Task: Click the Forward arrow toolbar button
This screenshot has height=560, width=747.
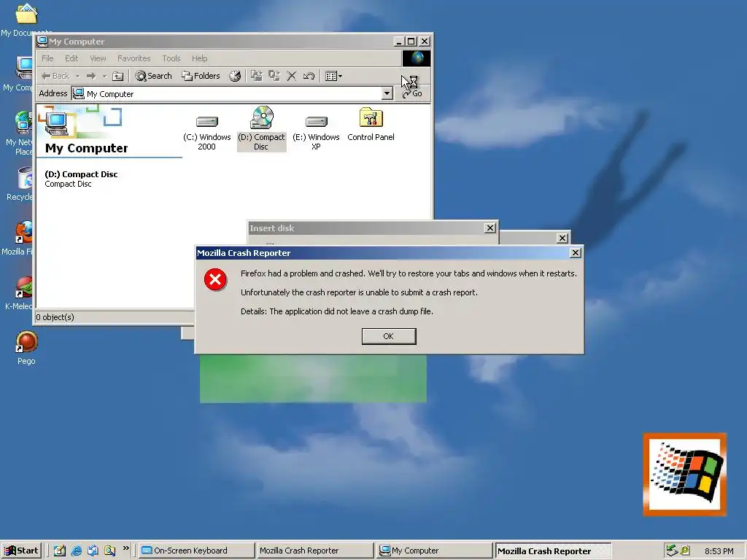Action: [x=91, y=76]
